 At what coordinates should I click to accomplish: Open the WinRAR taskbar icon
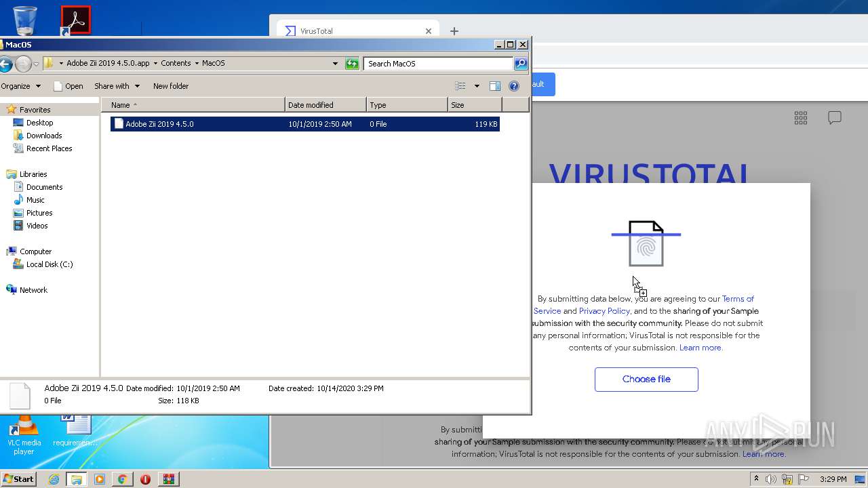coord(168,479)
